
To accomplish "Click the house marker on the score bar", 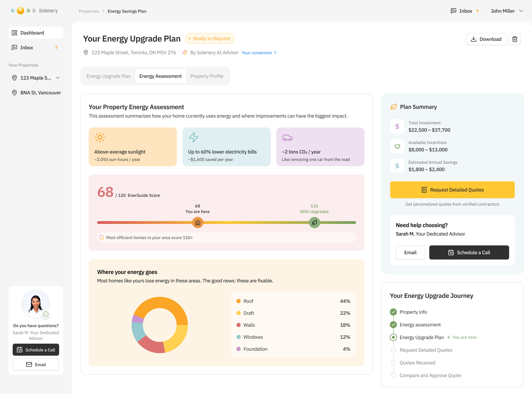I will coord(198,223).
